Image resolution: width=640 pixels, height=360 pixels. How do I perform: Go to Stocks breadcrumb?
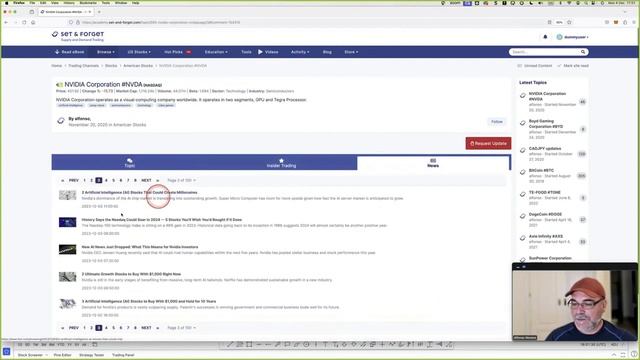[x=111, y=66]
